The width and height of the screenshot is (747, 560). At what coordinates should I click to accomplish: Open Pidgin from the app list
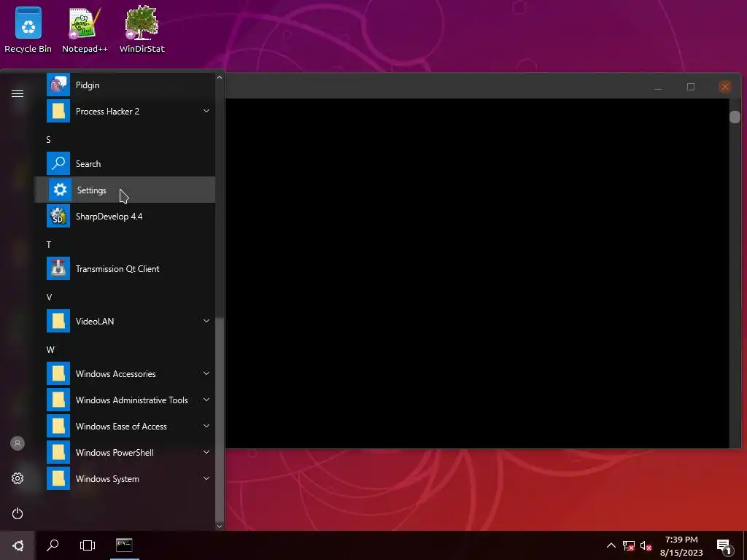pyautogui.click(x=124, y=85)
